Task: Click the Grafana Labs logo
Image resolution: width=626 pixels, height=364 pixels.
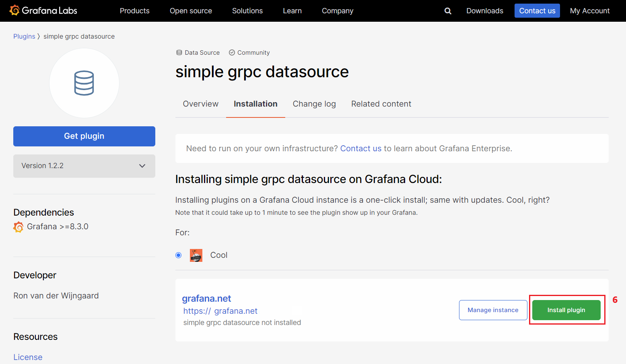Action: click(43, 10)
